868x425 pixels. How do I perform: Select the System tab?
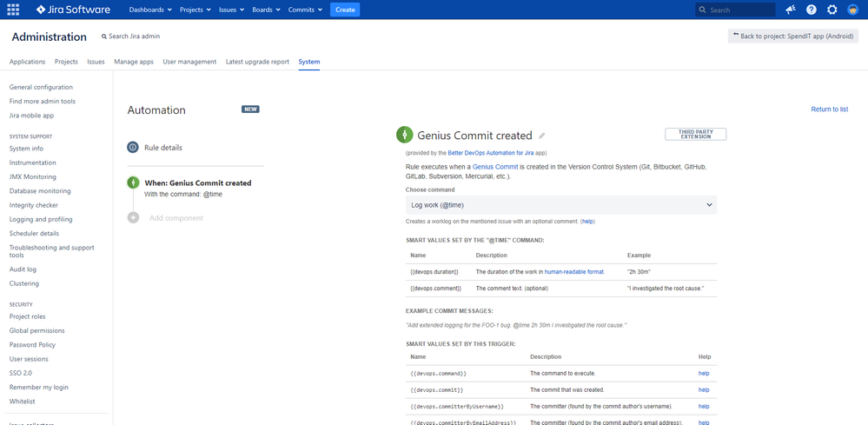click(x=309, y=62)
